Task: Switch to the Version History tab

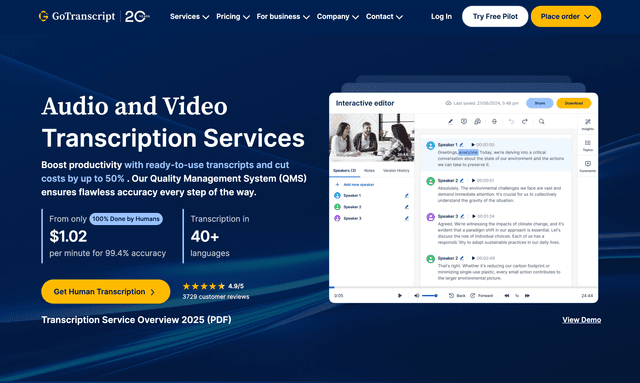Action: [396, 171]
